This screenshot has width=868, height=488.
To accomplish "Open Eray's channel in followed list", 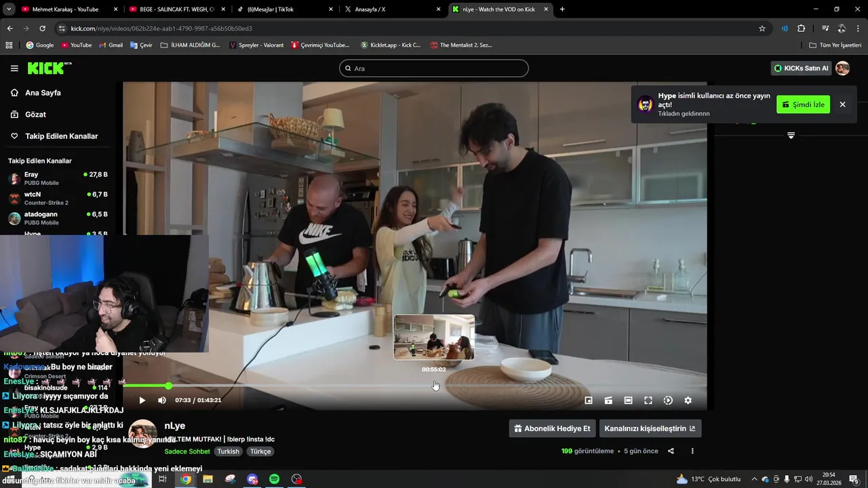I will (x=58, y=178).
